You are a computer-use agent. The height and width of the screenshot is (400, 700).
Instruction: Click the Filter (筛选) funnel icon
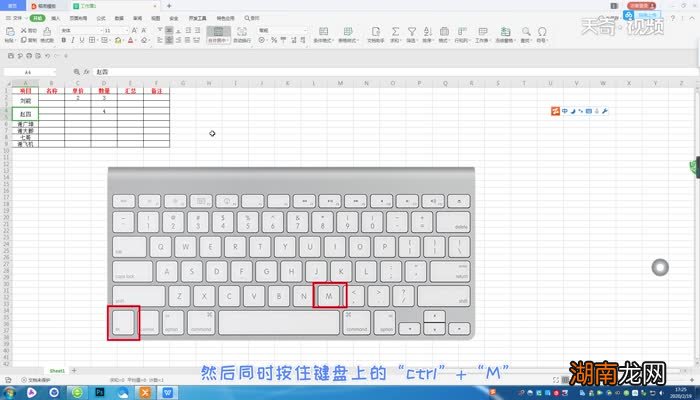point(412,31)
